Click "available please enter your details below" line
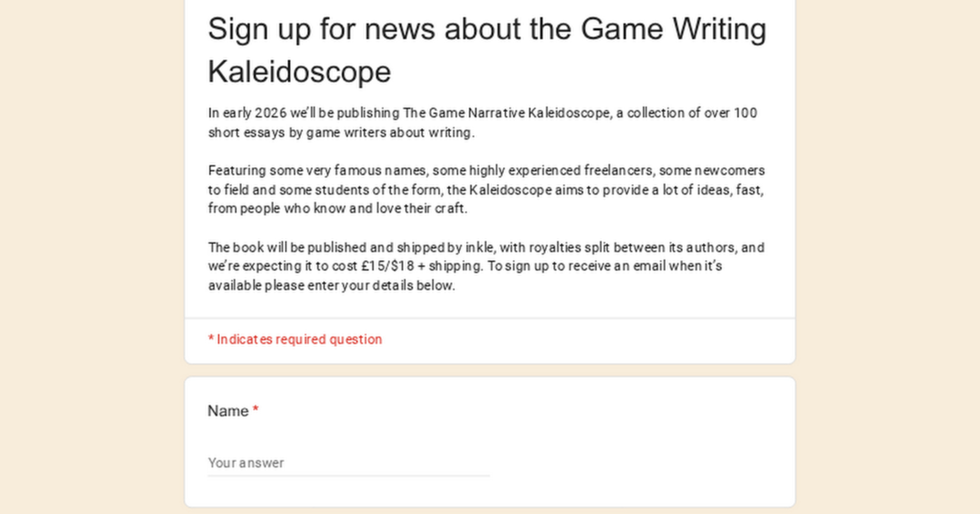This screenshot has height=514, width=980. tap(332, 285)
